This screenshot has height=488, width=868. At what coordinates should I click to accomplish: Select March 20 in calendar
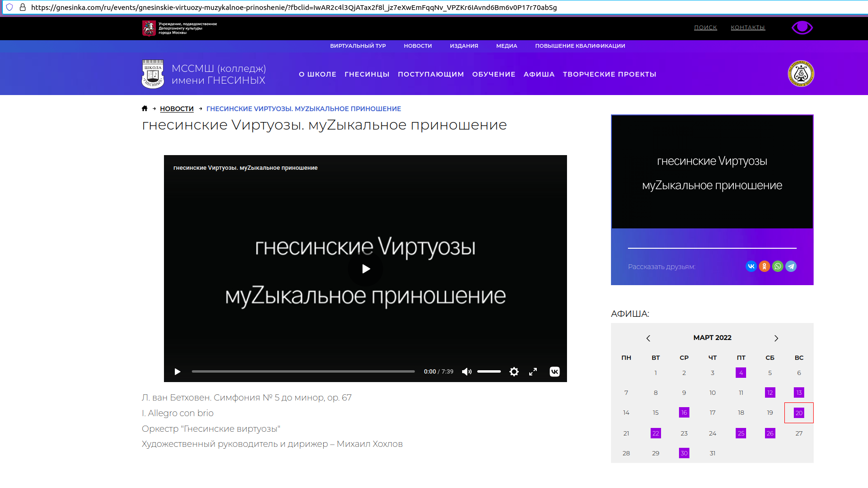tap(799, 413)
